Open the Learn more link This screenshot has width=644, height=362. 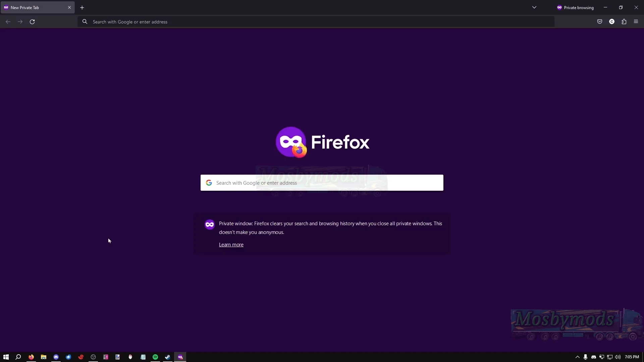pyautogui.click(x=231, y=245)
